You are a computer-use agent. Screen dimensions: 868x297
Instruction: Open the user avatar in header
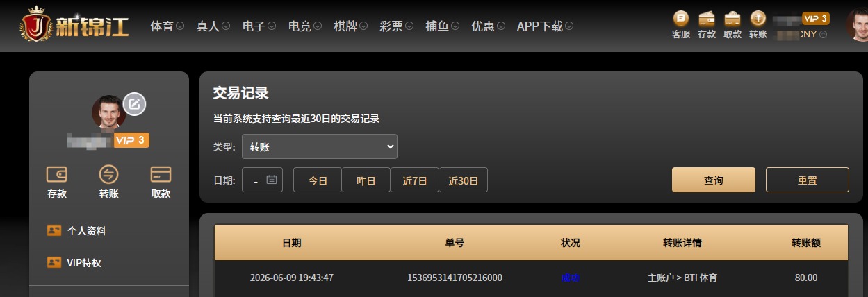click(858, 25)
